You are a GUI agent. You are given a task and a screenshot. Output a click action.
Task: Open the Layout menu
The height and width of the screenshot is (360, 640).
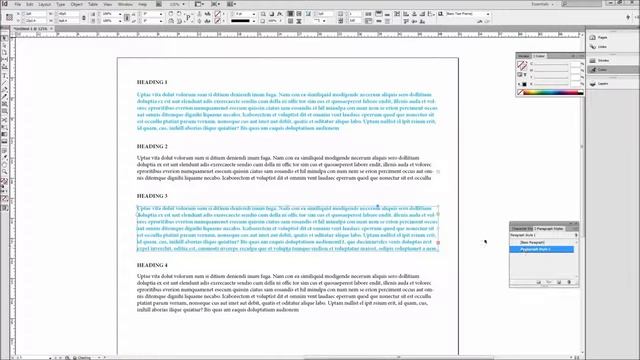44,4
